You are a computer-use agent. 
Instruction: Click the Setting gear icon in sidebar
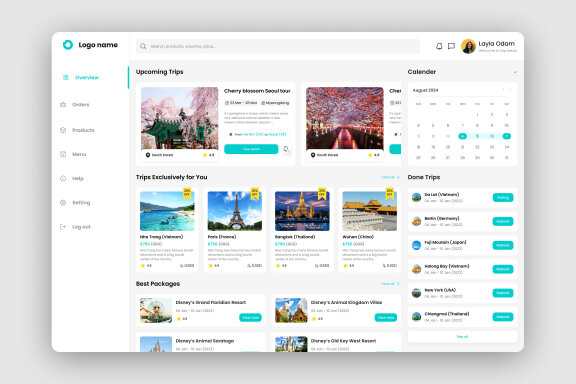(63, 202)
